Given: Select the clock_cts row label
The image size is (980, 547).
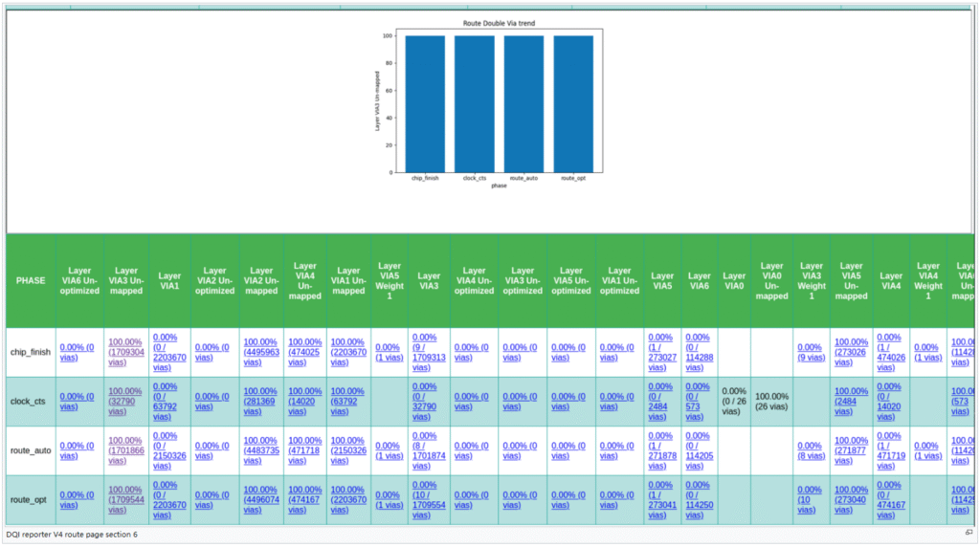Looking at the screenshot, I should 31,402.
